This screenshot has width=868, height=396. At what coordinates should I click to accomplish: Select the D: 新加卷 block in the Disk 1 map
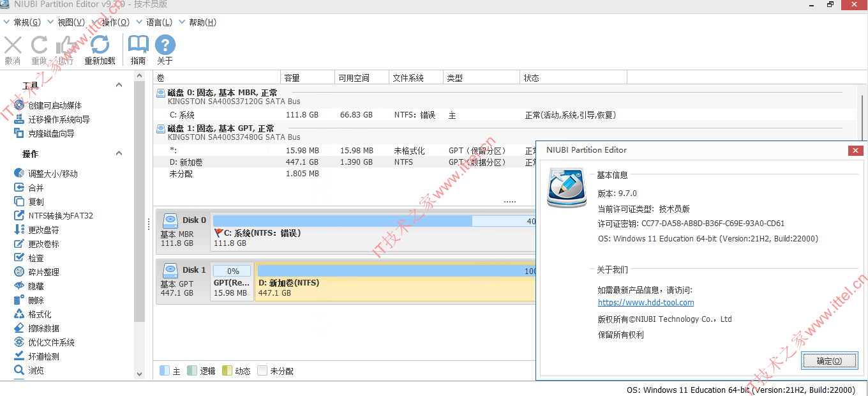click(395, 282)
